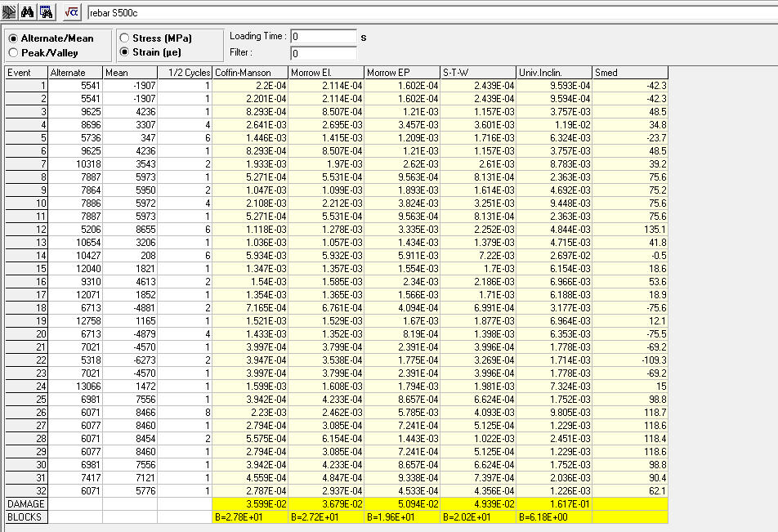Click the BLOCKS row header

tap(26, 517)
